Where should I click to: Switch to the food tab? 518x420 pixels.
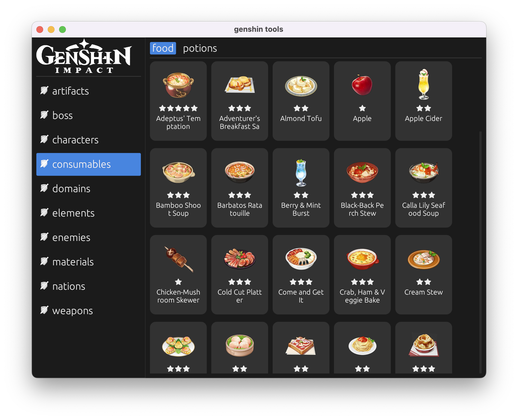click(x=163, y=48)
